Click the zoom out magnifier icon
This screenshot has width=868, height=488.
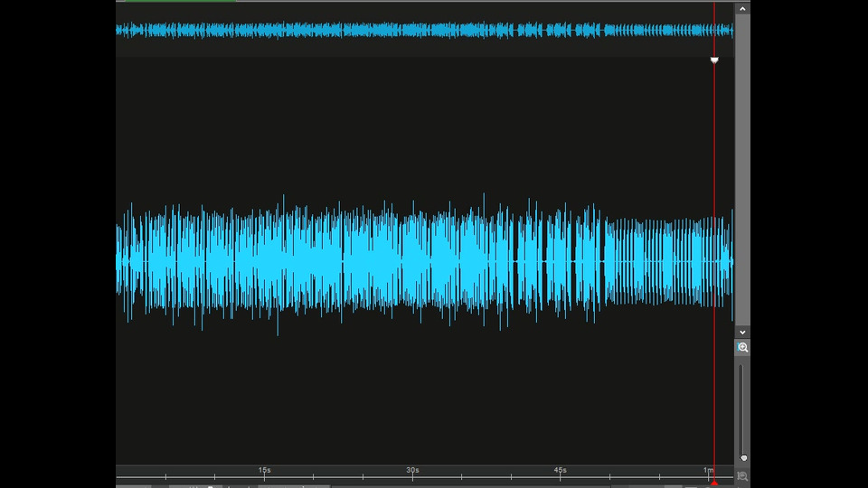click(742, 476)
